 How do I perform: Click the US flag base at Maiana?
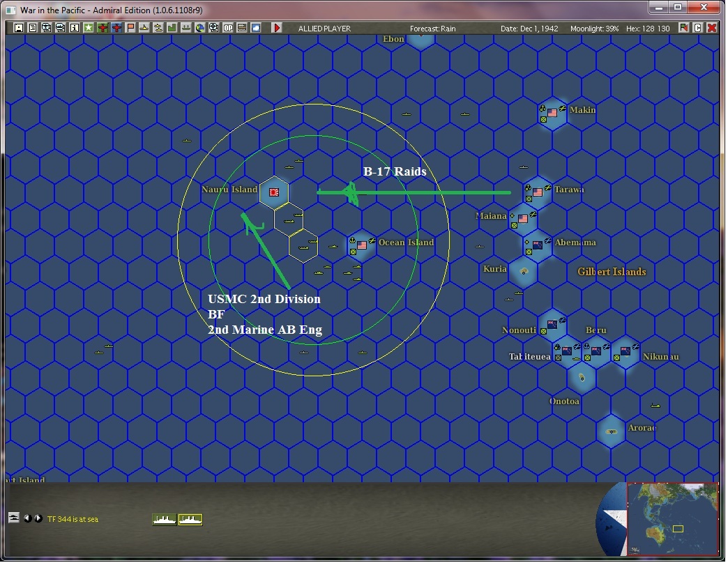click(x=523, y=218)
